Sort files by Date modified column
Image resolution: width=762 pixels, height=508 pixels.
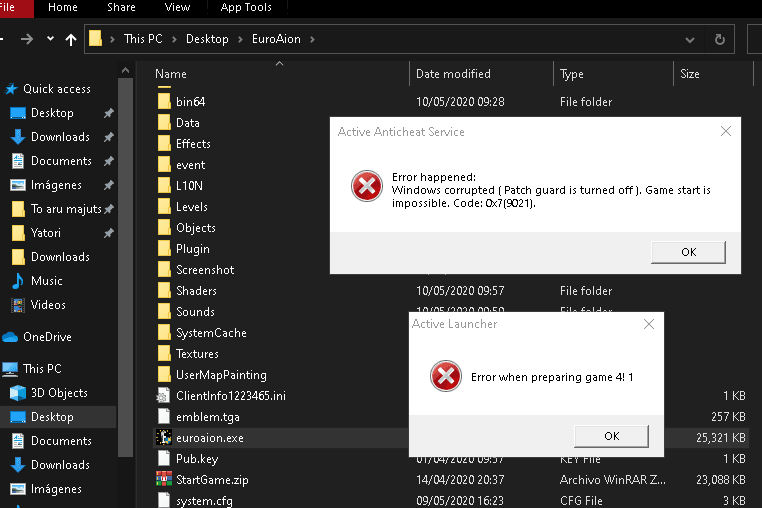point(453,74)
